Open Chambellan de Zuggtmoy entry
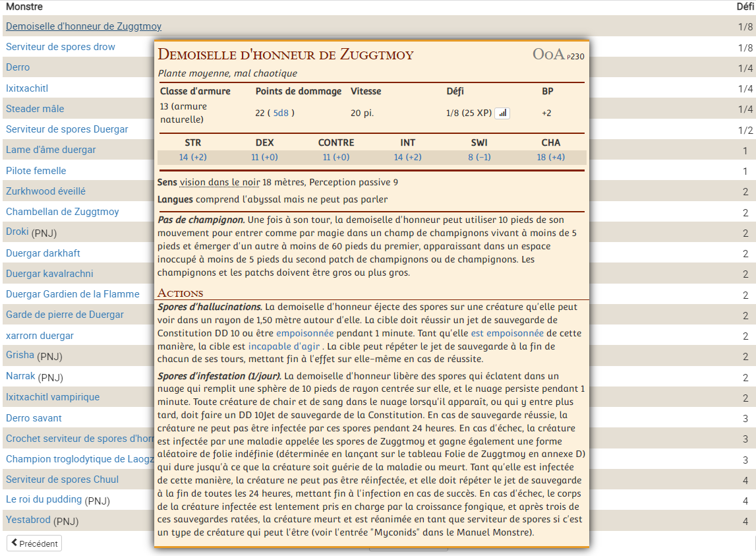756x556 pixels. (x=62, y=212)
